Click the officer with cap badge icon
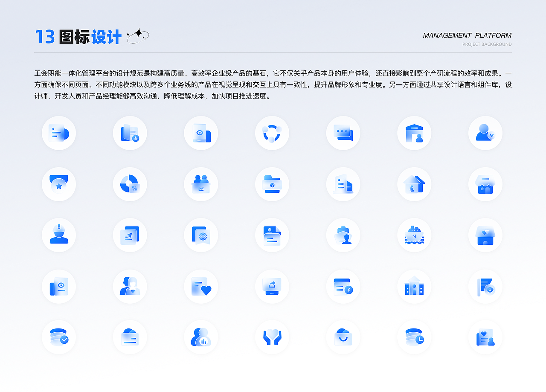Screen dimensions: 546x392 [343, 235]
